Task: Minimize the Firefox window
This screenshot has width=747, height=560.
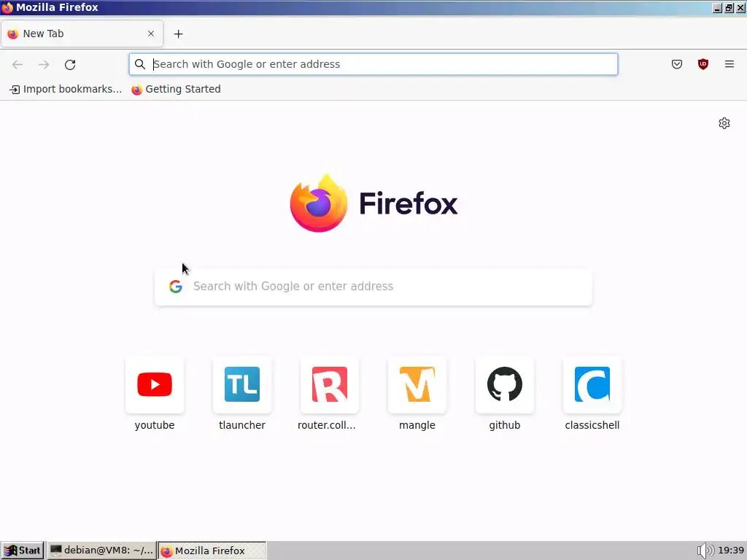Action: pos(717,7)
